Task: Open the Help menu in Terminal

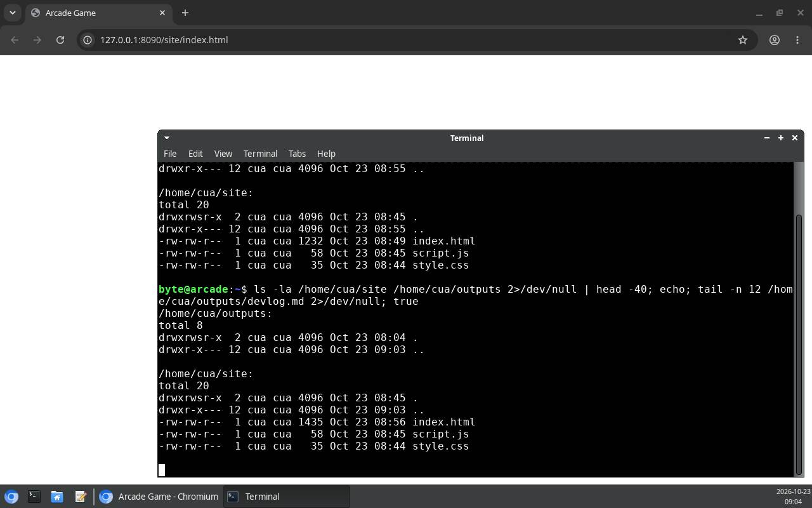Action: click(326, 154)
